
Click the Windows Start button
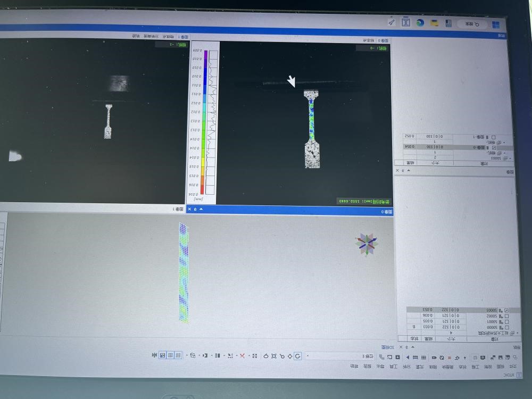[x=495, y=24]
